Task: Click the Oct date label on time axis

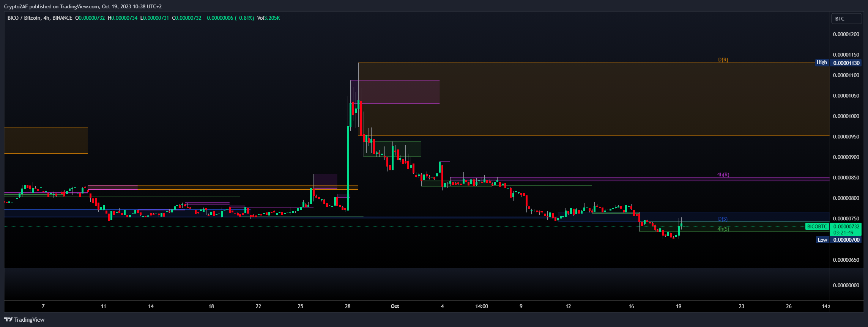Action: (x=395, y=306)
